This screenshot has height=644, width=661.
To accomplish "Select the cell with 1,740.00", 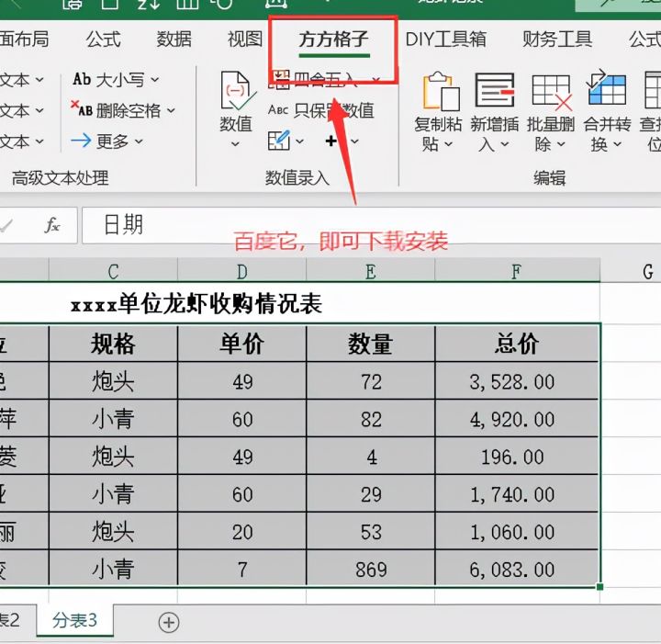I will [517, 493].
